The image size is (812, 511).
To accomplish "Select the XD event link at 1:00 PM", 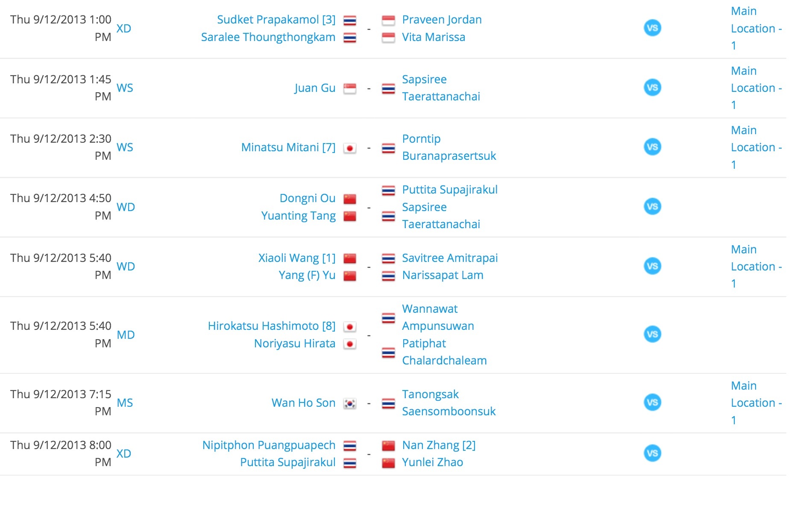I will [124, 28].
